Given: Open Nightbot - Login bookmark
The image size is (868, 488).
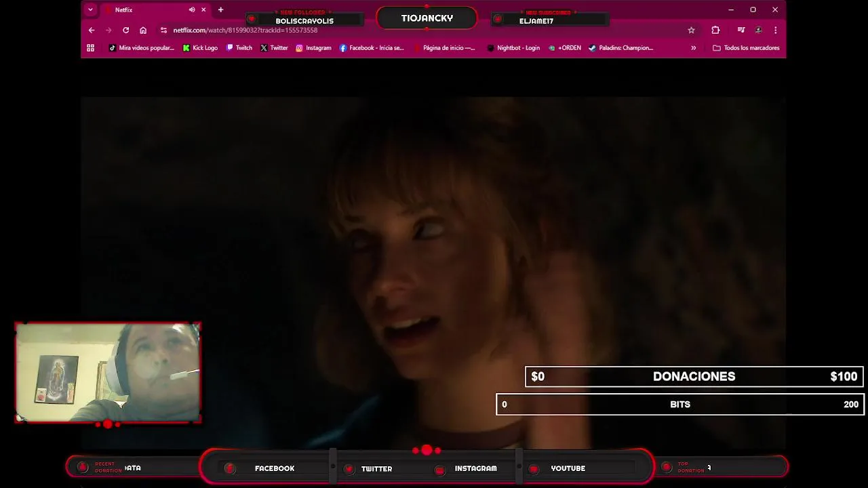Looking at the screenshot, I should point(513,47).
